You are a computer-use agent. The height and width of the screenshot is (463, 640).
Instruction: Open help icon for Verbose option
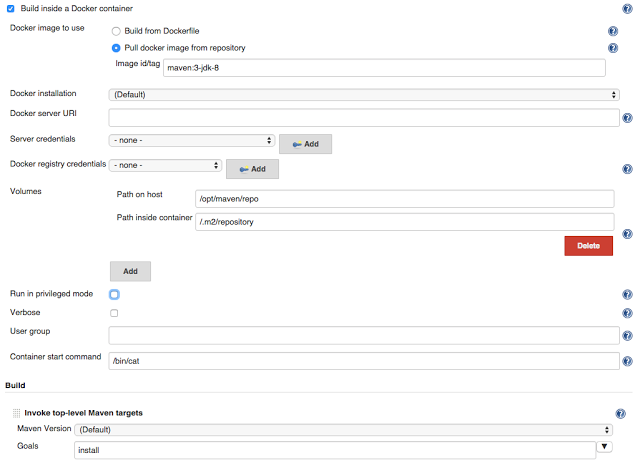[x=627, y=313]
